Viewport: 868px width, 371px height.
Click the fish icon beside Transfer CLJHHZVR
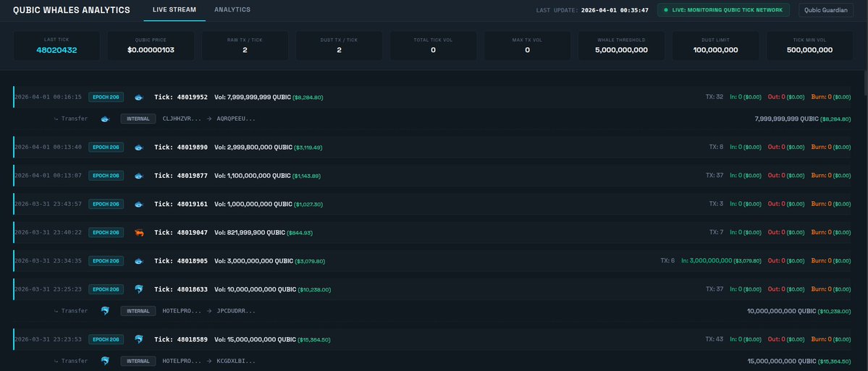(x=105, y=119)
